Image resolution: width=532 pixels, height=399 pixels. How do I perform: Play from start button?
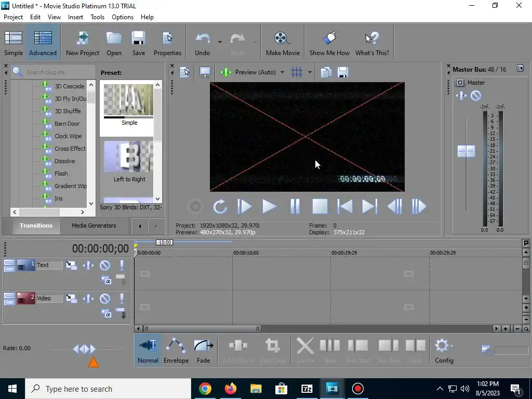[244, 206]
